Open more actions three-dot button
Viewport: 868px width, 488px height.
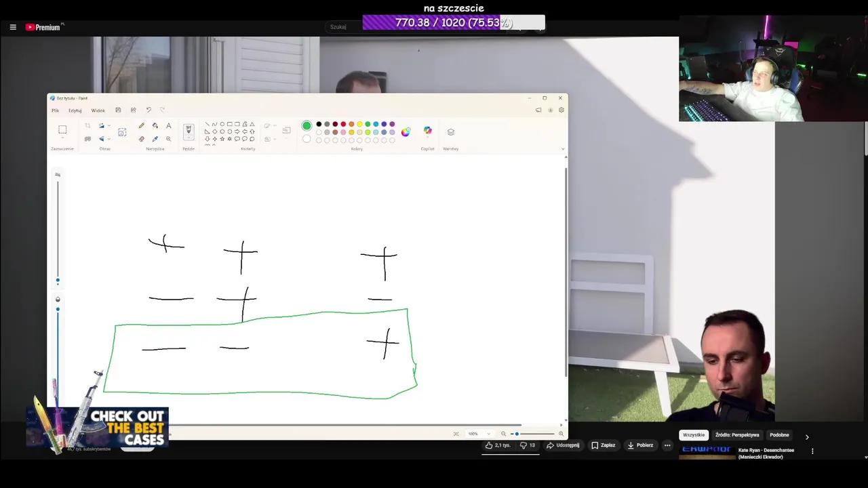click(667, 445)
